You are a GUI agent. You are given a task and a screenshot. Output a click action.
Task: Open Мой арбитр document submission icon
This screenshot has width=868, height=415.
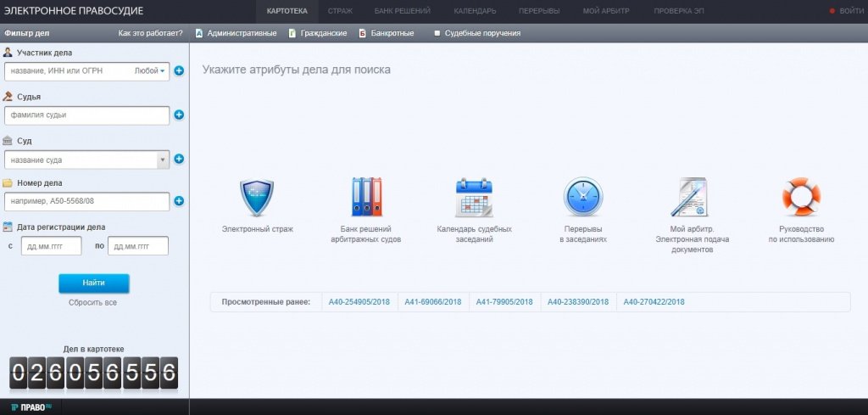pos(692,198)
